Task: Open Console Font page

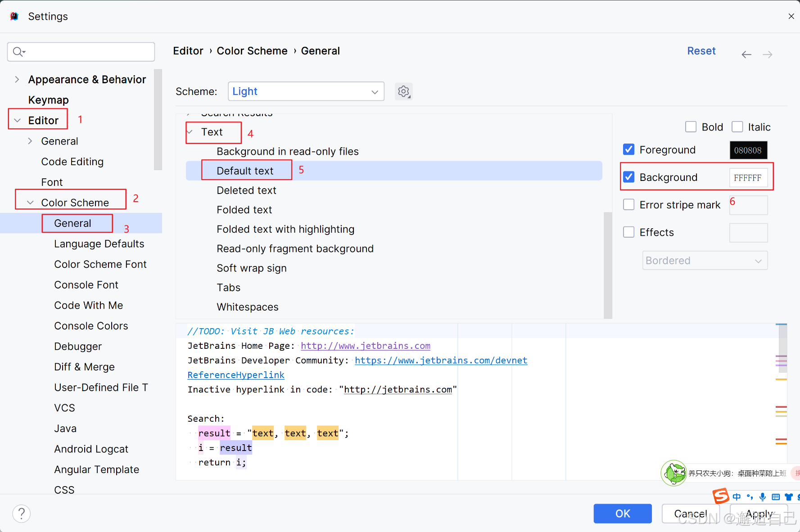Action: pos(86,285)
